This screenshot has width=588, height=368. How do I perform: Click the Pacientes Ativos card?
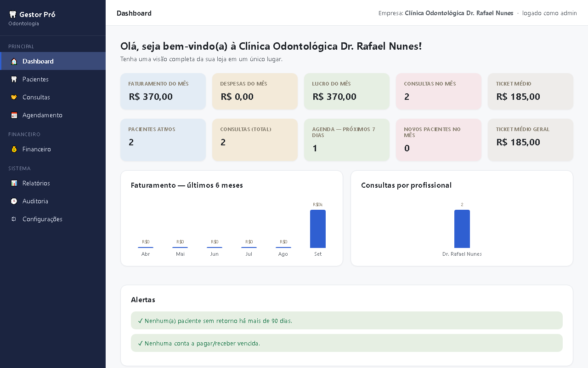coord(163,140)
